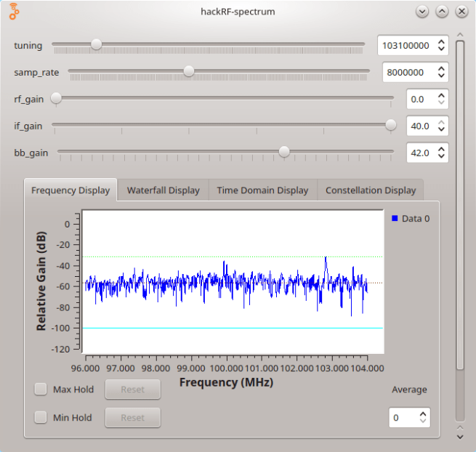476x452 pixels.
Task: Maximize the hackRF-spectrum window
Action: coord(442,12)
